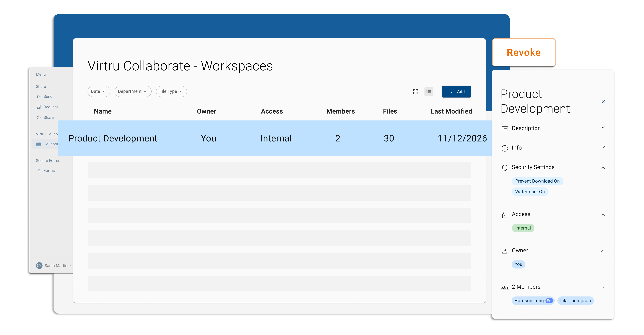The width and height of the screenshot is (644, 335).
Task: Click the Security Settings section label
Action: 533,167
